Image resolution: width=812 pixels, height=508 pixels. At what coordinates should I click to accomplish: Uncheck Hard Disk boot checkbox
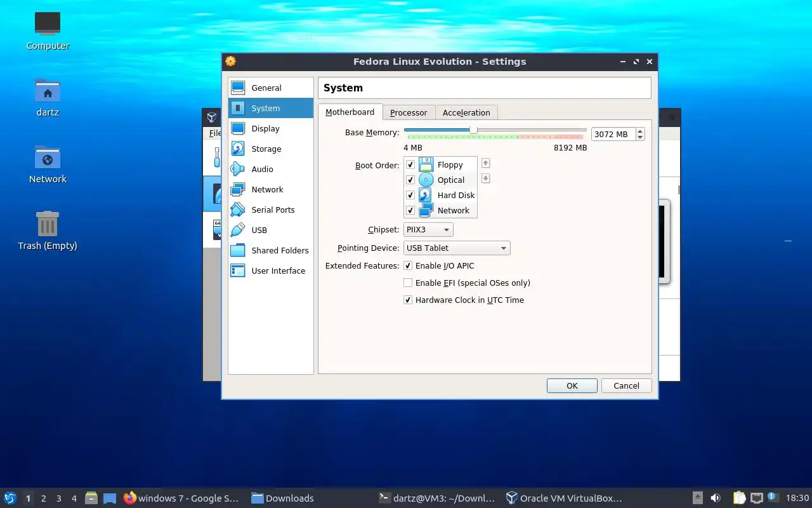[410, 195]
